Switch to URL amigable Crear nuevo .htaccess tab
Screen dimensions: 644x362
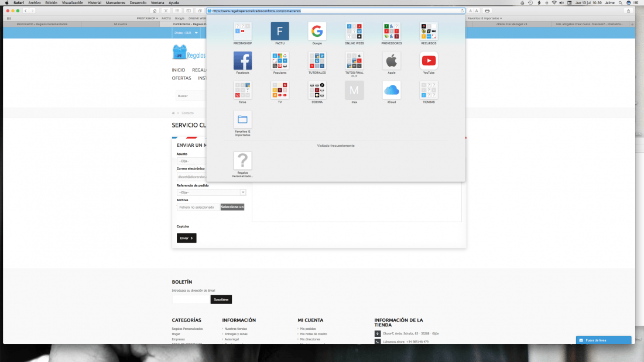click(590, 24)
